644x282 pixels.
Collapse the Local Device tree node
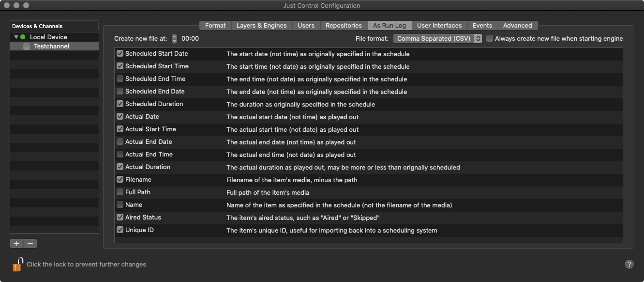click(16, 37)
